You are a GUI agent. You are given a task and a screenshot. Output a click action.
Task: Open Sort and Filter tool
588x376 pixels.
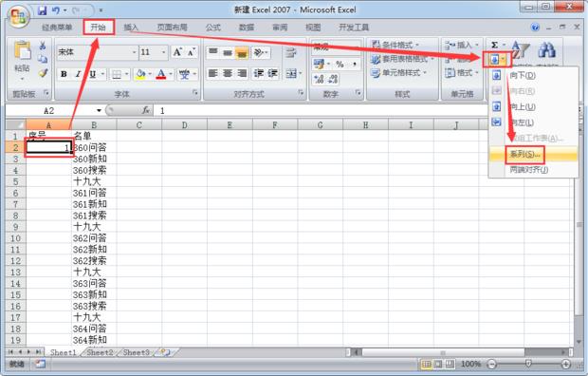click(x=520, y=50)
